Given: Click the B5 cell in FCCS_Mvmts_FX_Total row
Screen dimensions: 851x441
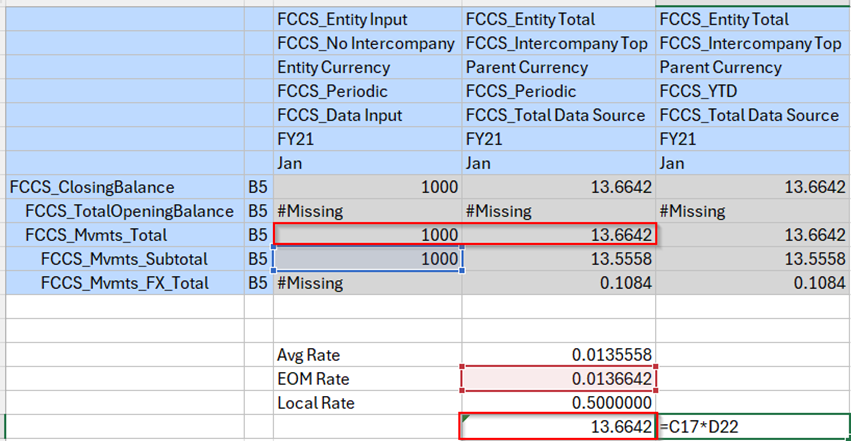Looking at the screenshot, I should 258,283.
